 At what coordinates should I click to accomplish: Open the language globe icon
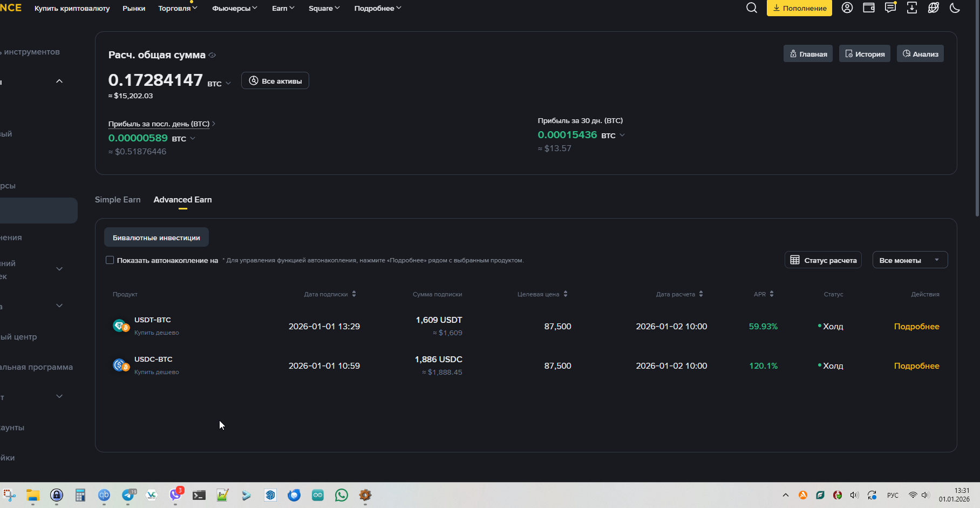[934, 8]
